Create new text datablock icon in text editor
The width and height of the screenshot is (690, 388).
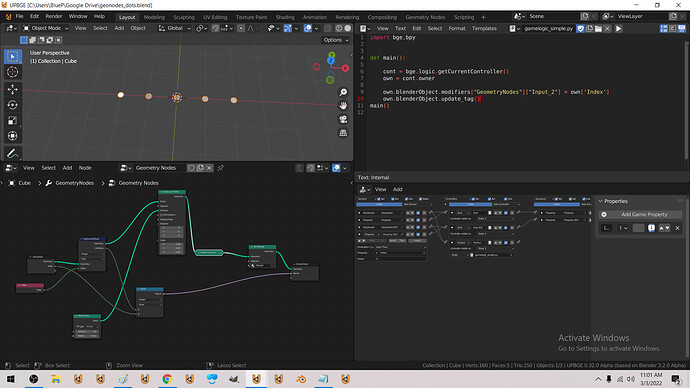click(x=590, y=28)
